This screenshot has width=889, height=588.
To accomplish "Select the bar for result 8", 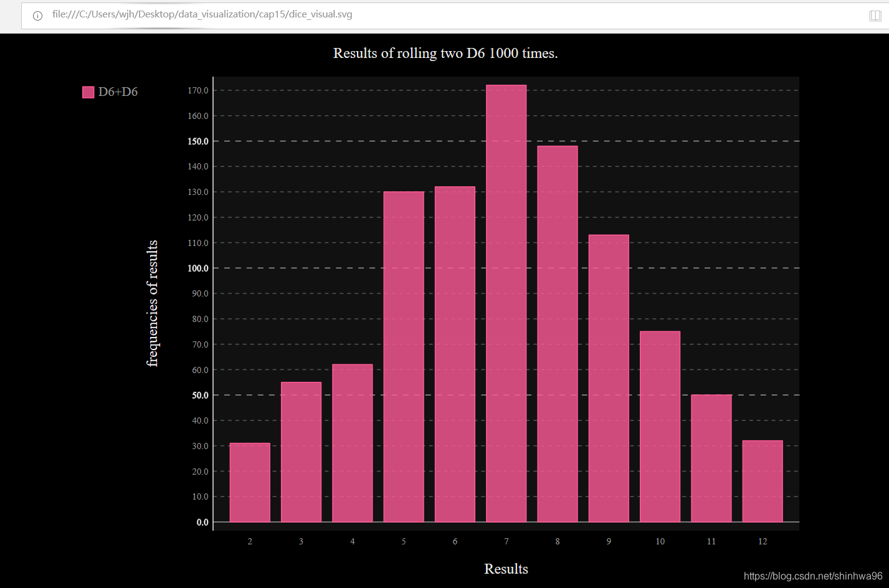I will pos(558,334).
